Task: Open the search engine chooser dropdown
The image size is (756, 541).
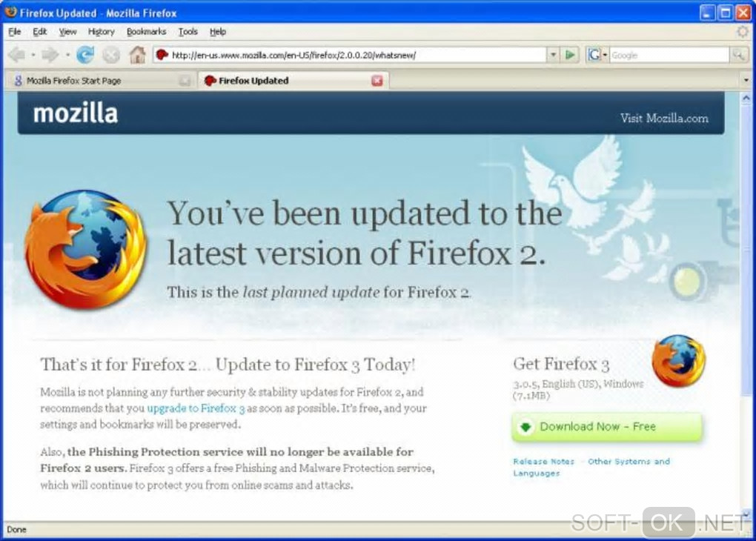Action: [x=605, y=55]
